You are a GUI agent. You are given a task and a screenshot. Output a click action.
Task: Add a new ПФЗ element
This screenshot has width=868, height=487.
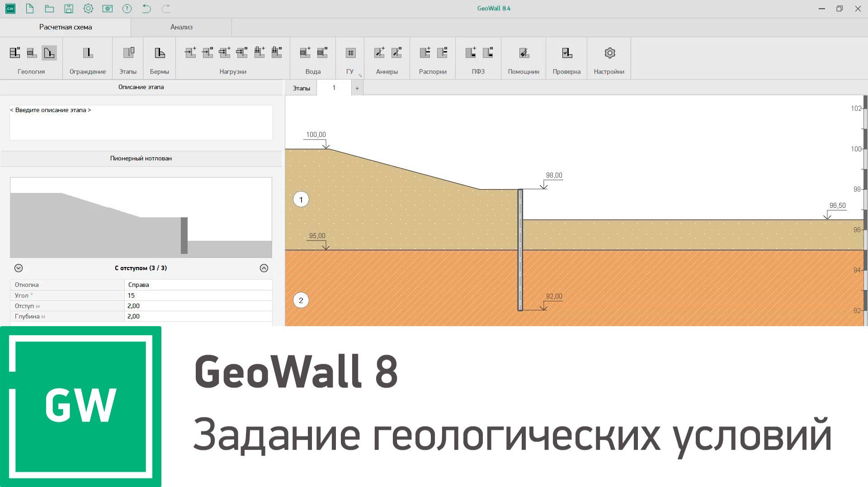[x=471, y=53]
